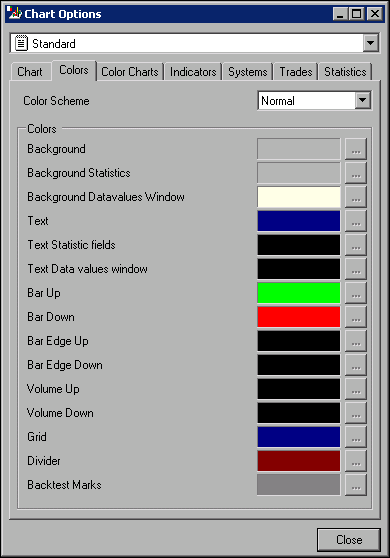Select the Trades tab

[296, 72]
